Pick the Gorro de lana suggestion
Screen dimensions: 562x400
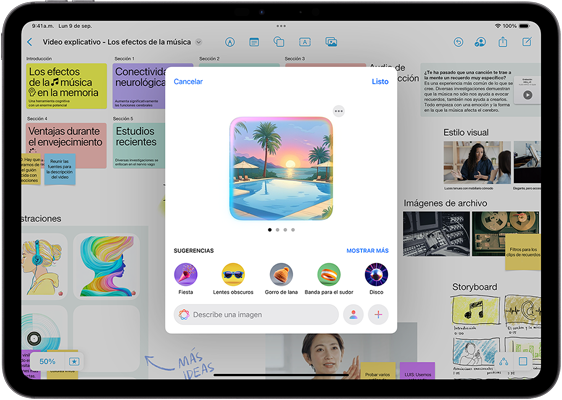[281, 279]
